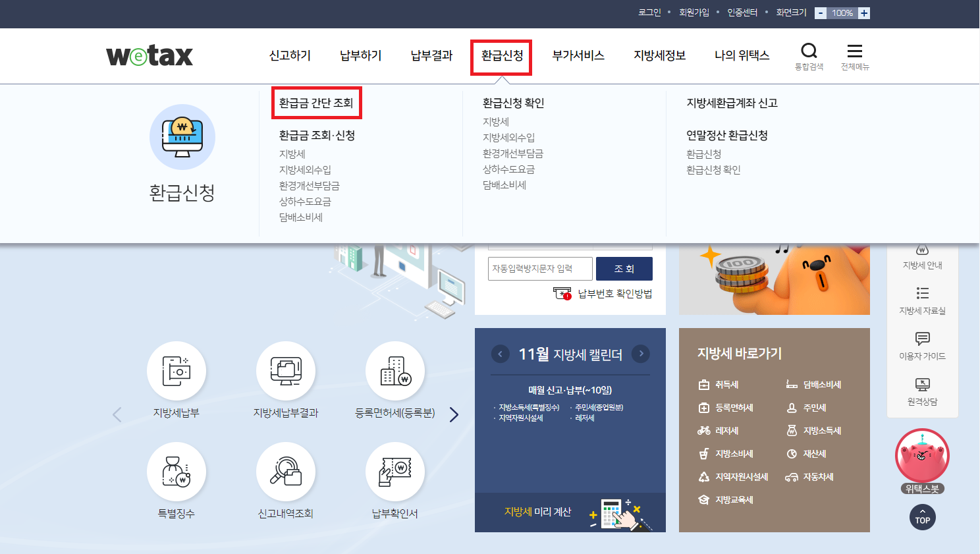Viewport: 980px width, 554px height.
Task: Open the 납부하기 menu
Action: pos(361,55)
